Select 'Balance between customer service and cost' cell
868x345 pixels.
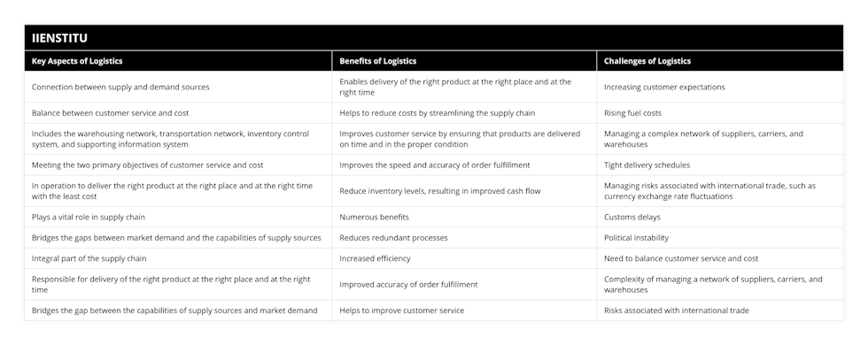coord(178,113)
